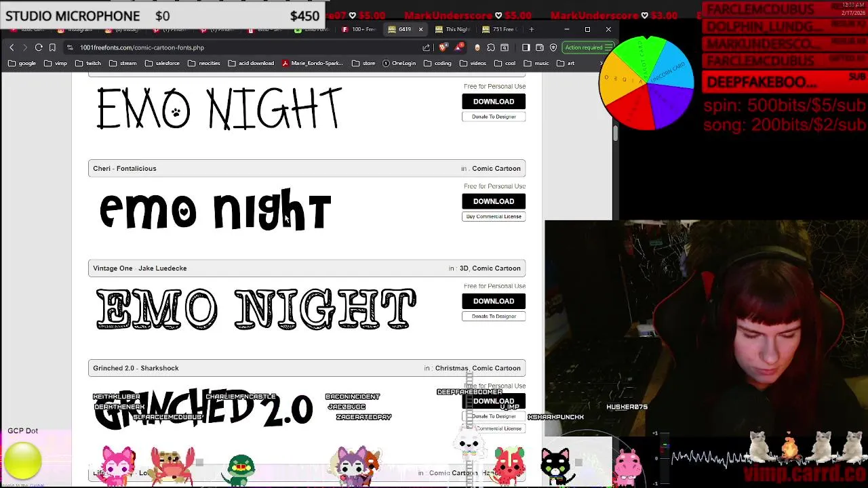The height and width of the screenshot is (488, 868).
Task: Open the extensions puzzle icon
Action: tap(491, 47)
